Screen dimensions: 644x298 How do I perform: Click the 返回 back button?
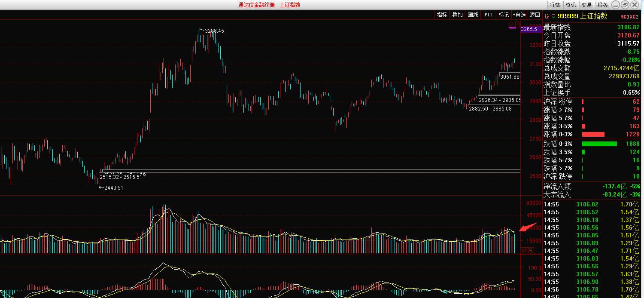535,15
